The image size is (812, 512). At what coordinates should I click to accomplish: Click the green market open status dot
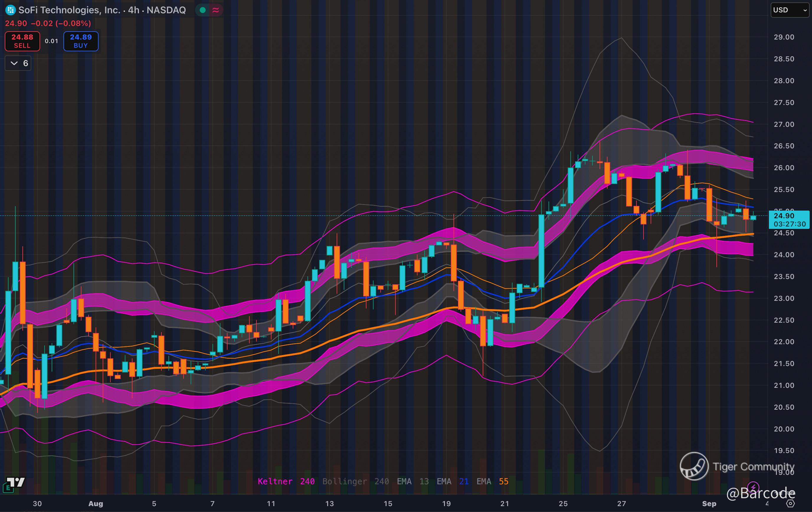[203, 10]
